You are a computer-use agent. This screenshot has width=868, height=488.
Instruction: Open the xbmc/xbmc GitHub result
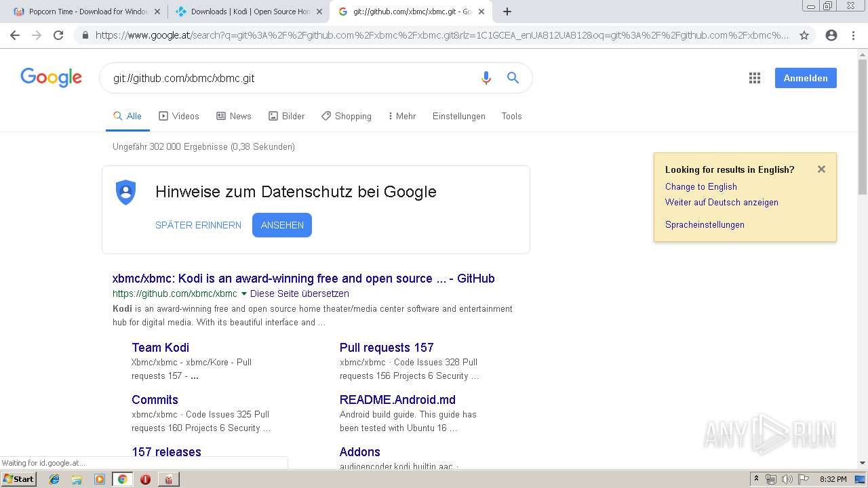[303, 278]
